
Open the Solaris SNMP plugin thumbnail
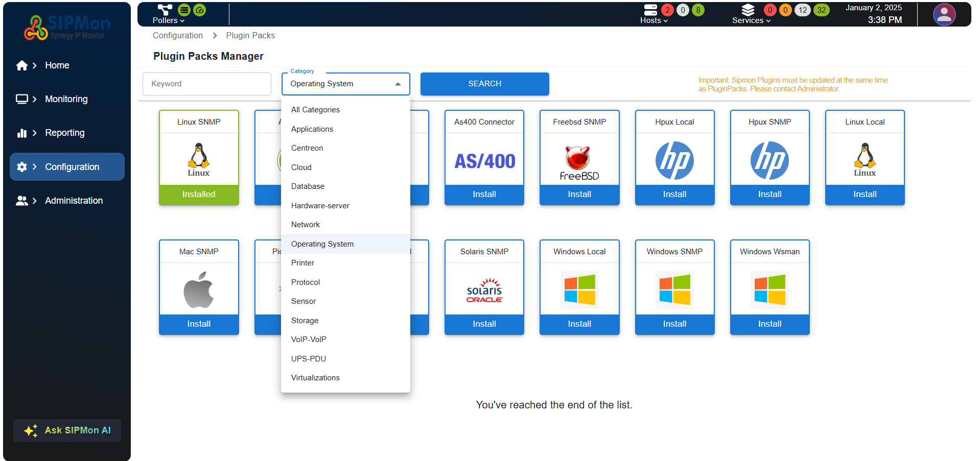[x=484, y=289]
